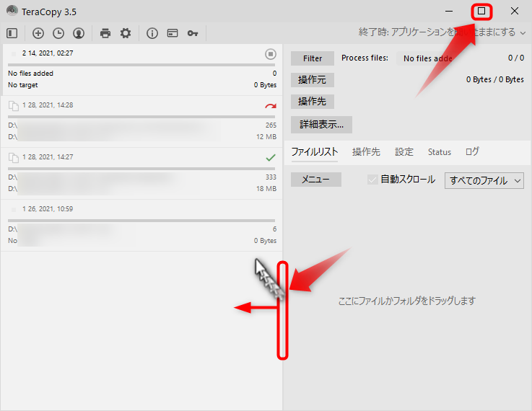The image size is (532, 411).
Task: Click the Filter button
Action: tap(313, 58)
